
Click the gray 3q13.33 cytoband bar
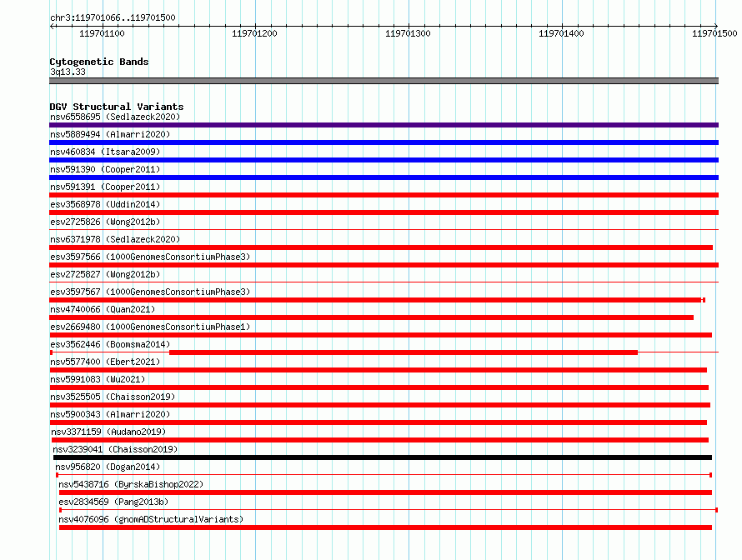pyautogui.click(x=384, y=81)
